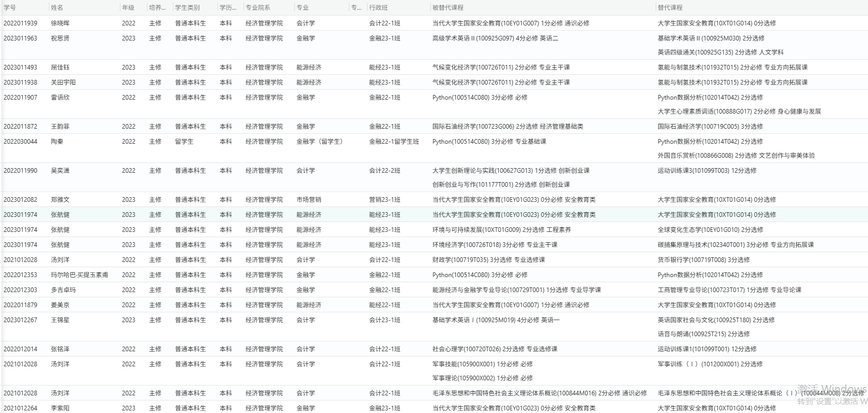Sort by the 姓名 column header
This screenshot has height=413, width=868.
point(57,8)
